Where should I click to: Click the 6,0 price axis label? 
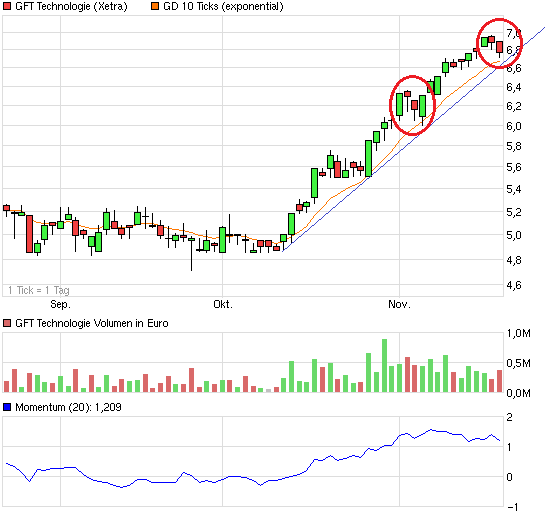(514, 126)
